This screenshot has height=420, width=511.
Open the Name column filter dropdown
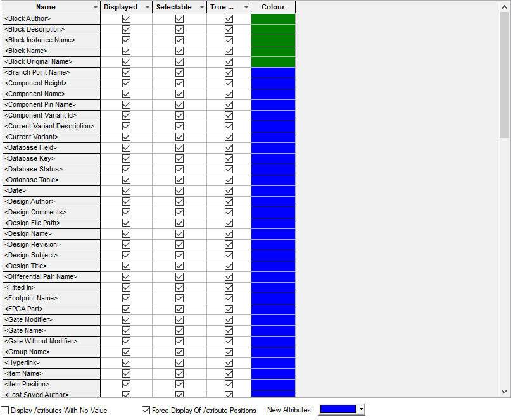(96, 8)
